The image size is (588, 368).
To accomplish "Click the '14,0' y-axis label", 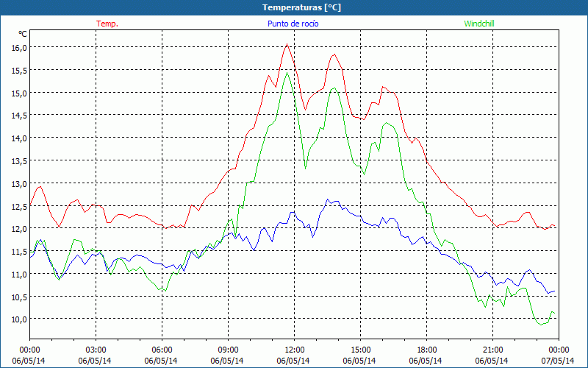I will (x=19, y=138).
